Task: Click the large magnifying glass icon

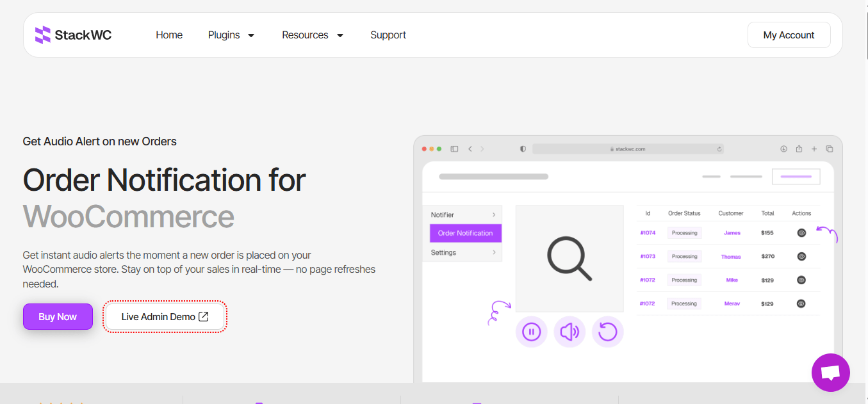Action: (x=569, y=259)
